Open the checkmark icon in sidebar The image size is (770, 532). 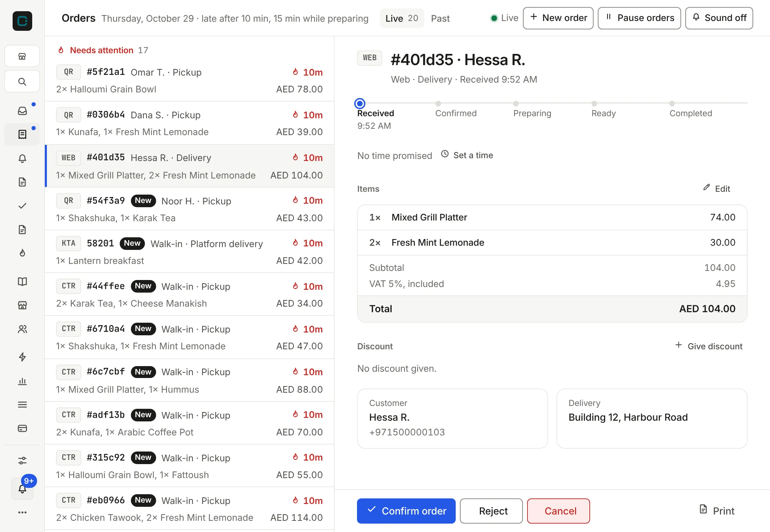coord(22,206)
